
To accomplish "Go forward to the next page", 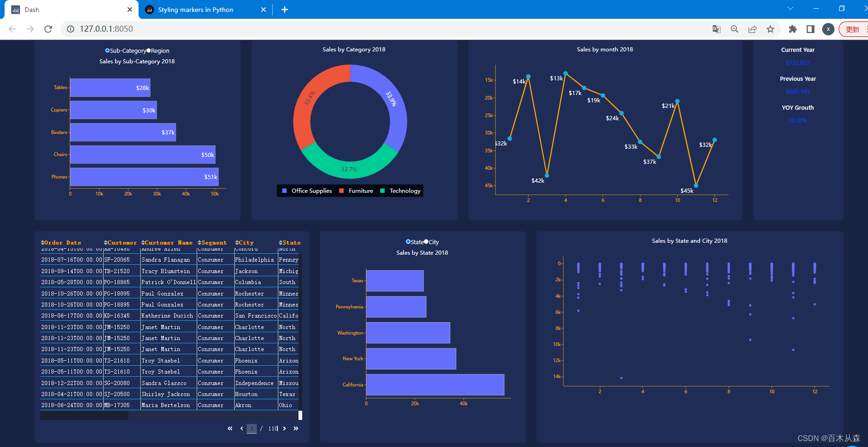I will (x=30, y=29).
